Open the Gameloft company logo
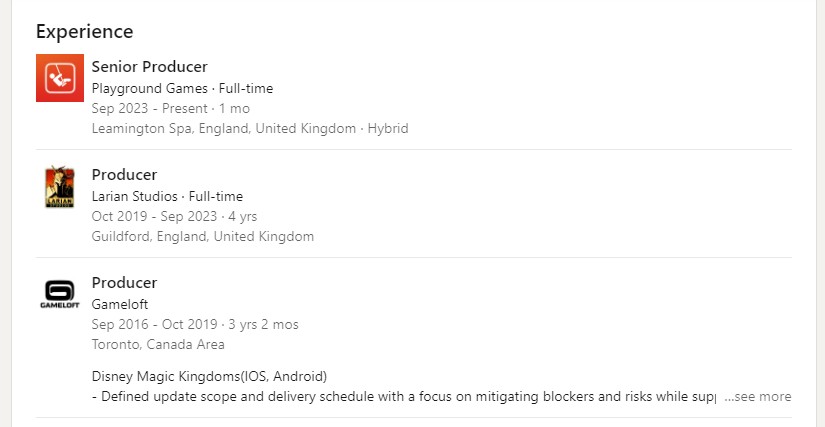This screenshot has height=427, width=825. click(60, 294)
